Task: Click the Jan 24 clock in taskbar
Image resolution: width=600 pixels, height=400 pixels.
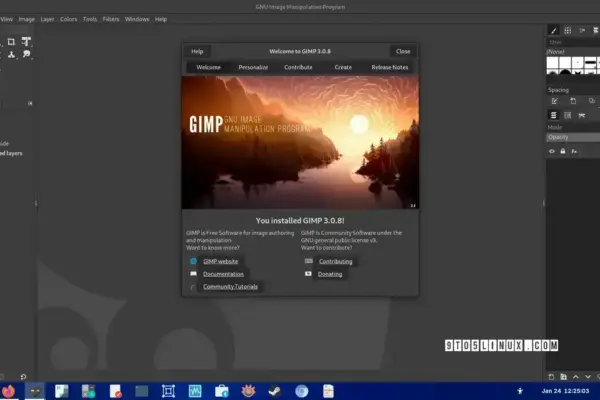Action: click(565, 391)
